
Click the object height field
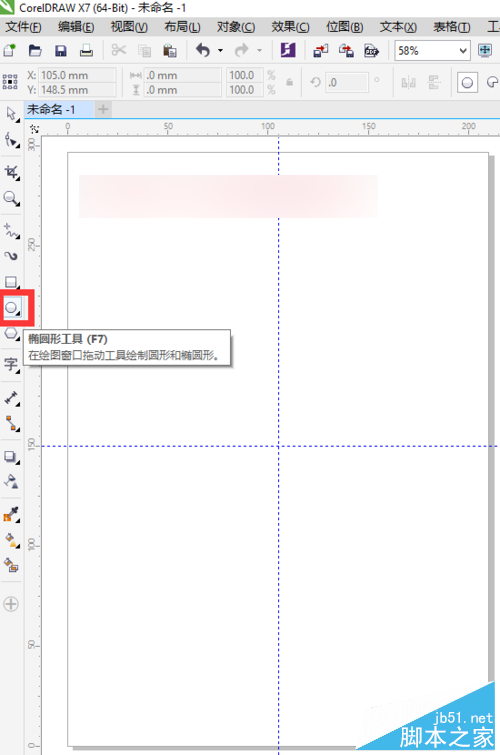(x=183, y=90)
